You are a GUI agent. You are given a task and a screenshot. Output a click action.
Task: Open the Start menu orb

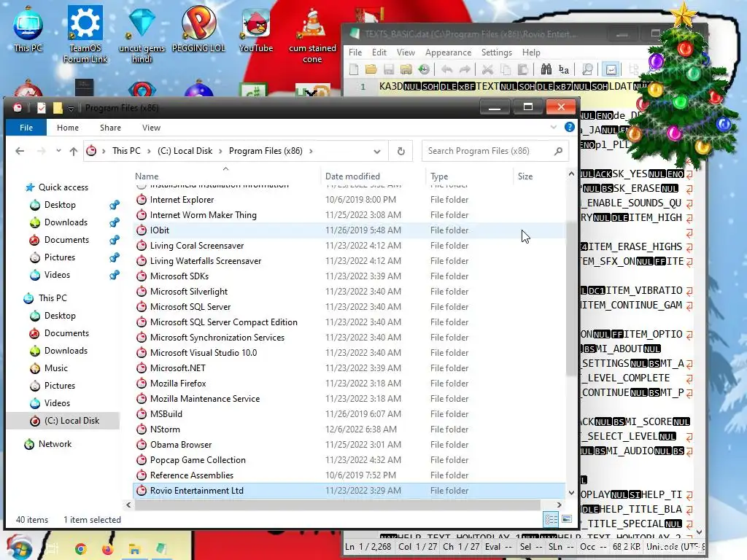tap(19, 548)
